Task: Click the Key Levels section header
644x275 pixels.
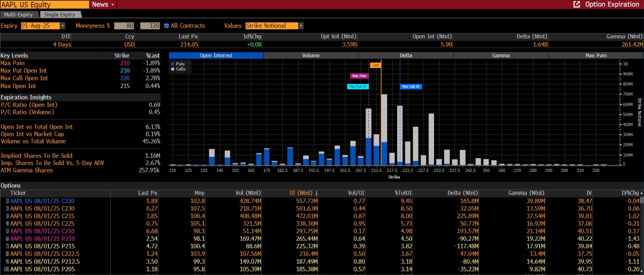Action: (14, 56)
